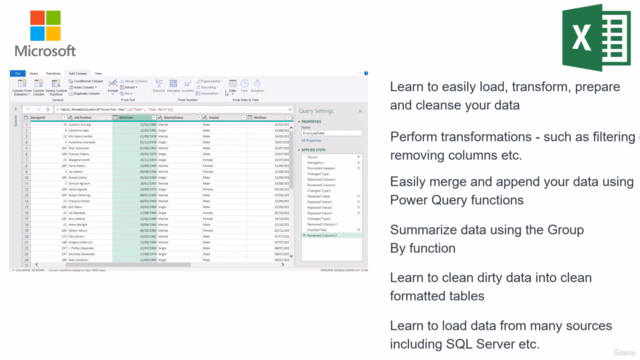Select the BirthDate column header
This screenshot has width=640, height=360.
click(x=135, y=118)
